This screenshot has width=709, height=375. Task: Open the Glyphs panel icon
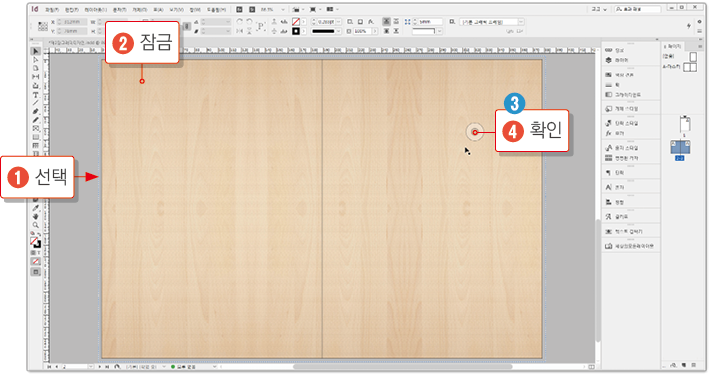click(x=609, y=217)
